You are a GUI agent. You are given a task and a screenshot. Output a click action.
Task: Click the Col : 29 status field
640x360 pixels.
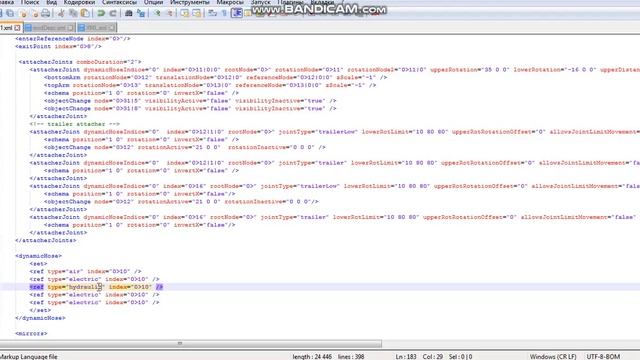(433, 356)
